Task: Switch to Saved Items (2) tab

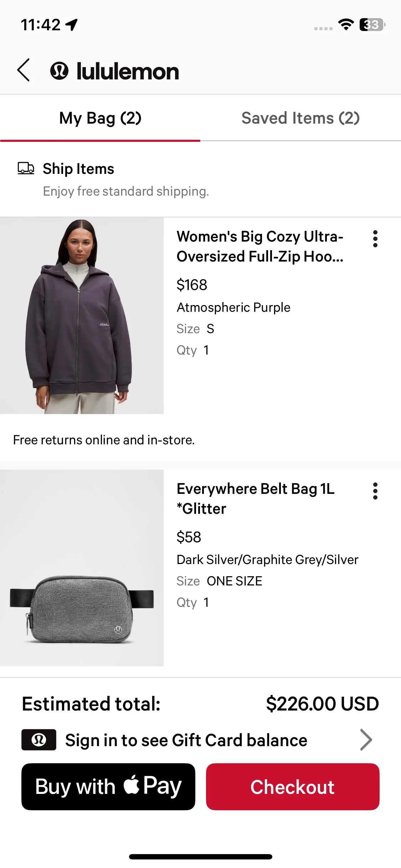Action: pyautogui.click(x=300, y=118)
